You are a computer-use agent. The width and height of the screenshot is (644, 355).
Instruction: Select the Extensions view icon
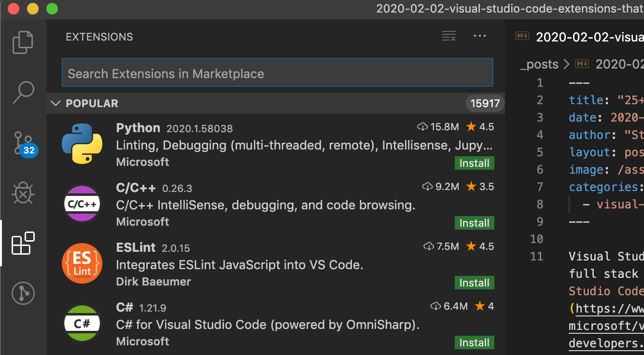coord(23,243)
